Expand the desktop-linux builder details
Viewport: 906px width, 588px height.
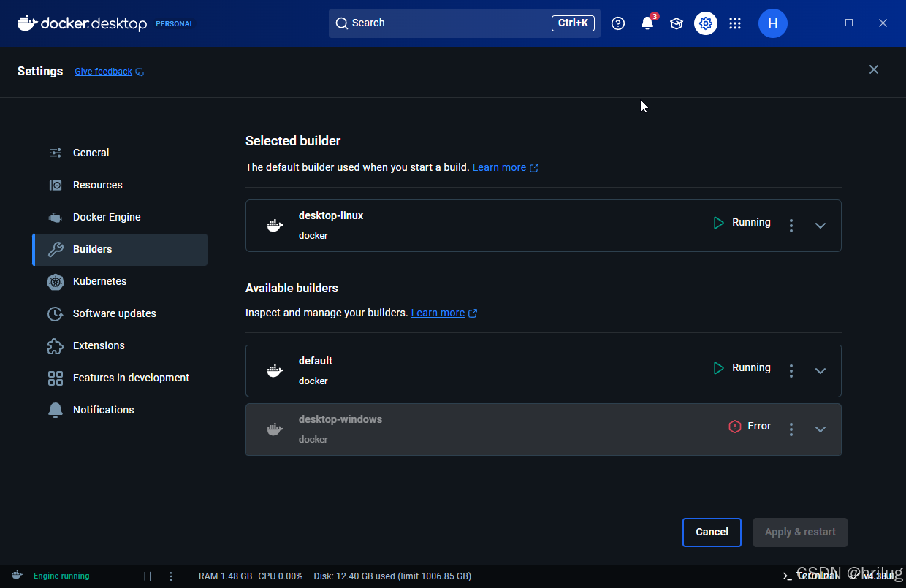[821, 226]
